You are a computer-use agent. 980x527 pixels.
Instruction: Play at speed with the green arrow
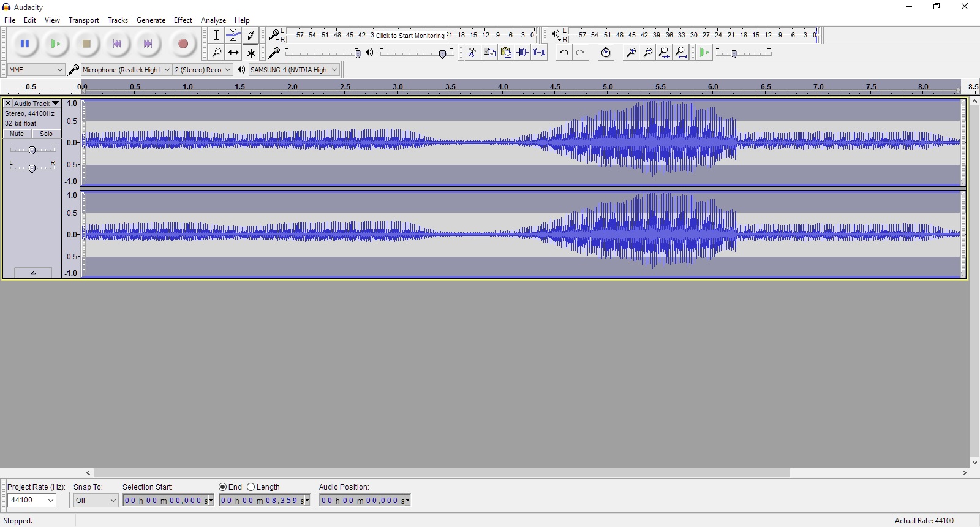(704, 52)
